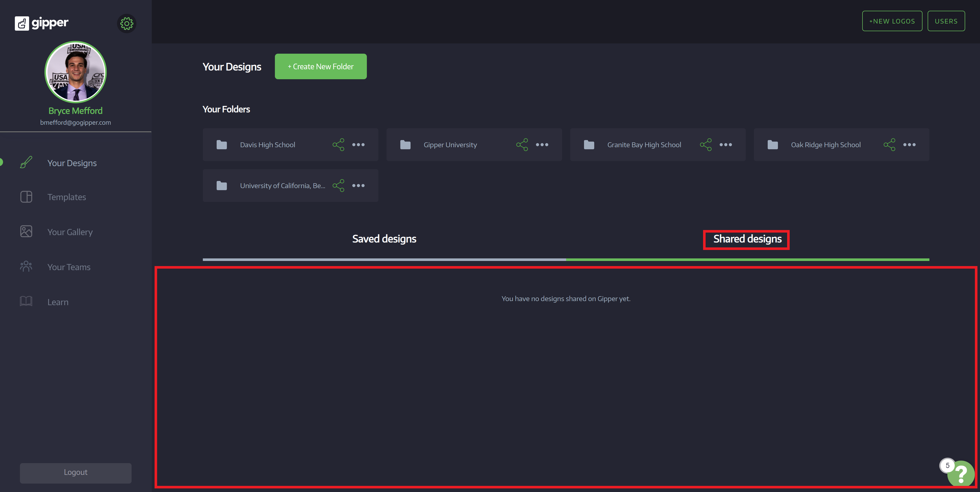Open the settings gear icon
This screenshot has height=492, width=980.
click(x=127, y=24)
